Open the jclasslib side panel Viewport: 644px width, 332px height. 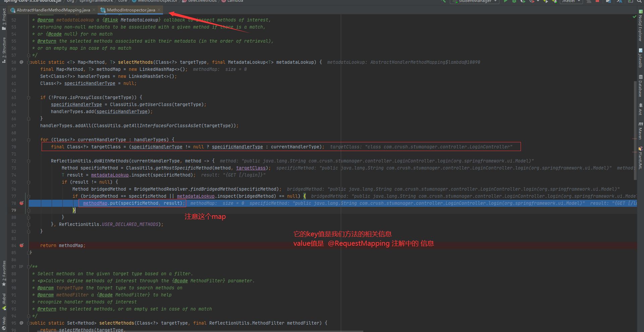tap(640, 58)
